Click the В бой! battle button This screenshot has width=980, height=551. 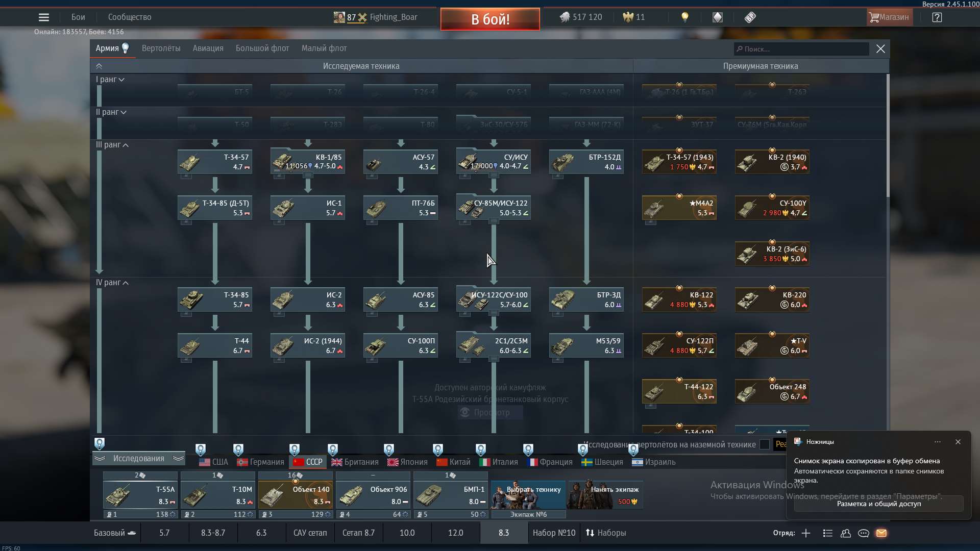490,19
